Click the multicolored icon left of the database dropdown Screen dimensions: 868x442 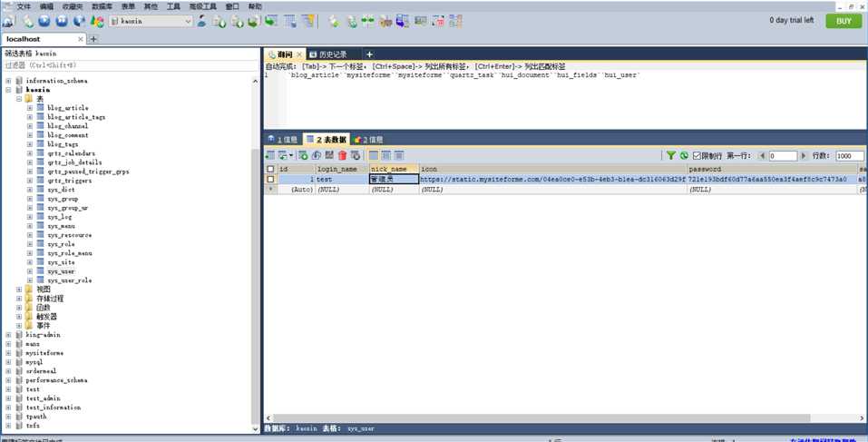97,22
